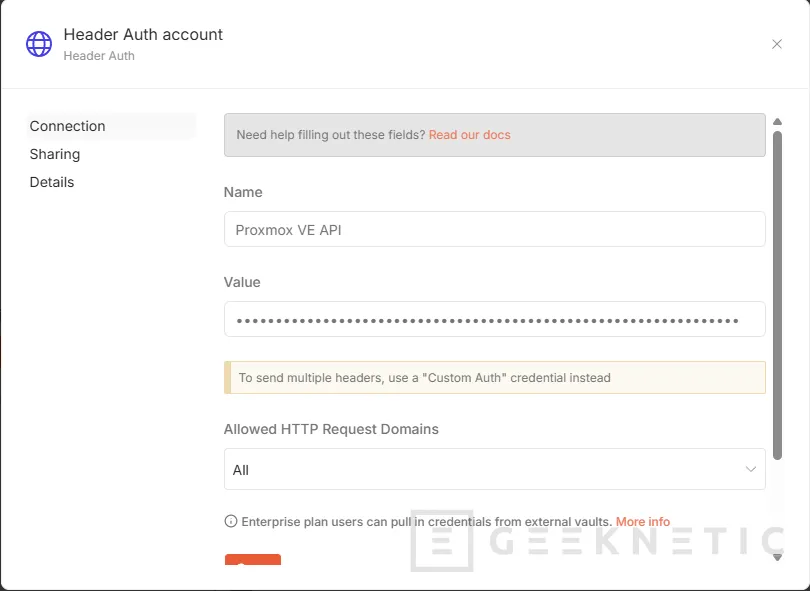Click the scrollbar up arrow

[777, 122]
